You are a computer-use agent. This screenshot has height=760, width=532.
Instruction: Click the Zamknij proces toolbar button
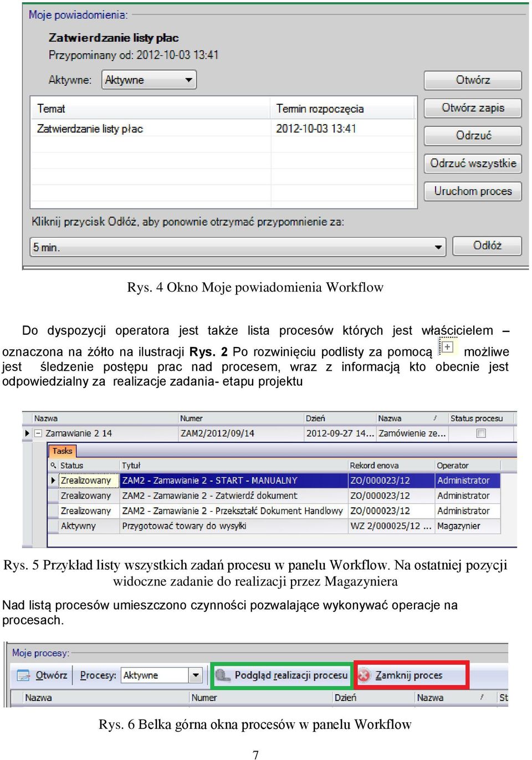click(411, 675)
